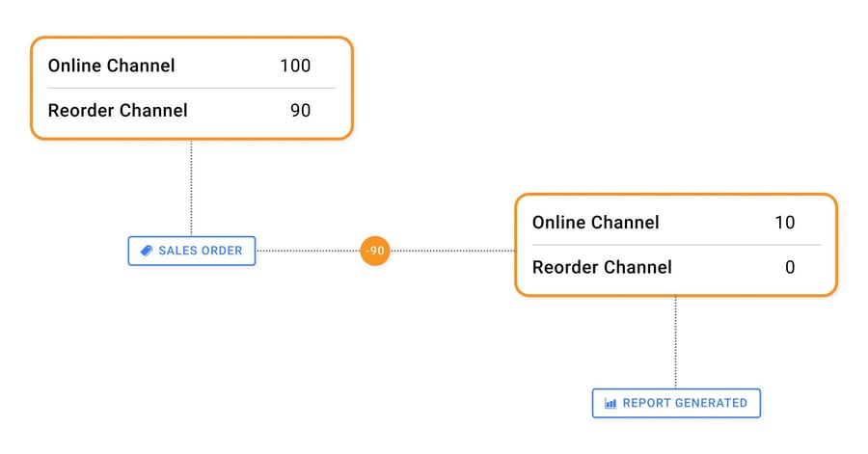Click the tag icon in Sales Order
868x454 pixels.
coord(147,251)
